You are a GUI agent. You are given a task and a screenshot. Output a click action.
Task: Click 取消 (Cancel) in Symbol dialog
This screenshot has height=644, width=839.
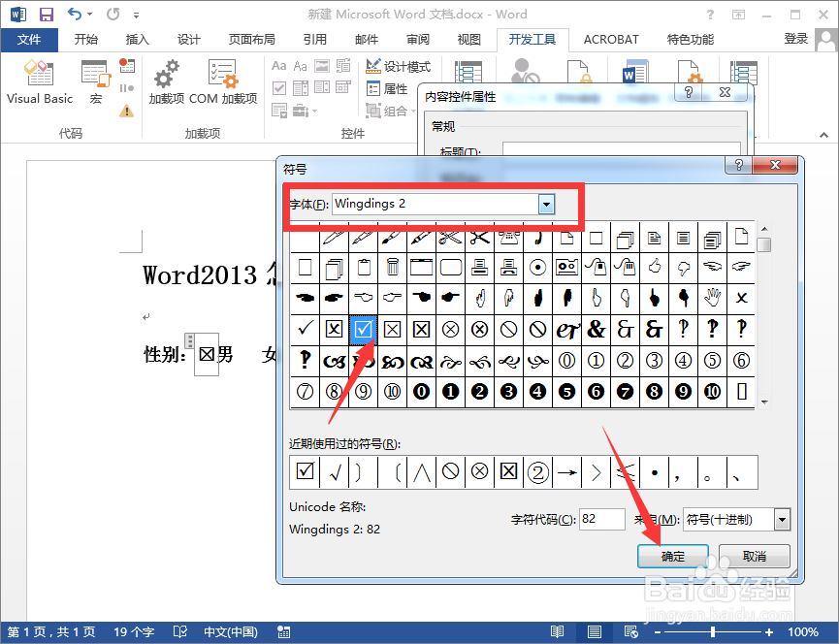tap(754, 557)
